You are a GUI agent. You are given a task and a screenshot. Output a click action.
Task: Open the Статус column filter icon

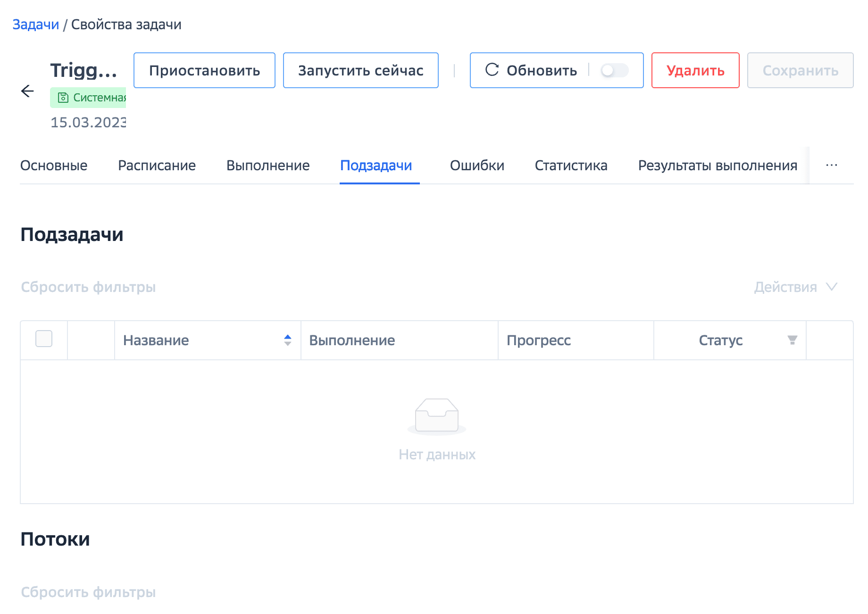click(792, 340)
